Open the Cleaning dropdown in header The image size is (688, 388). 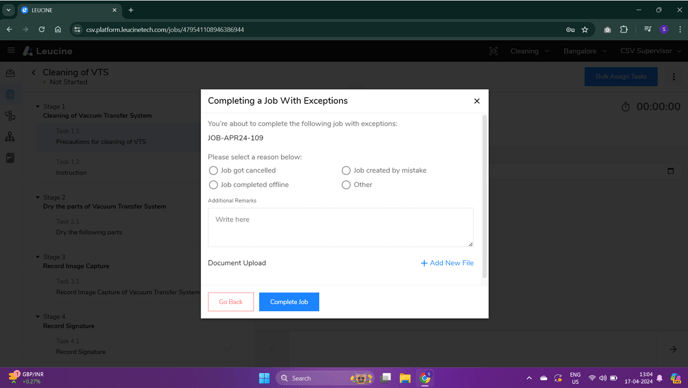pos(530,51)
